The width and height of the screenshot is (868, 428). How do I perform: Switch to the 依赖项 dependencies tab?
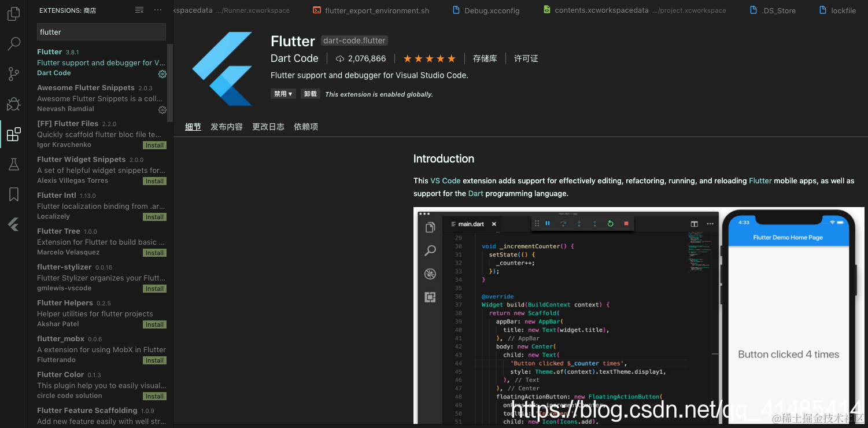click(x=306, y=127)
